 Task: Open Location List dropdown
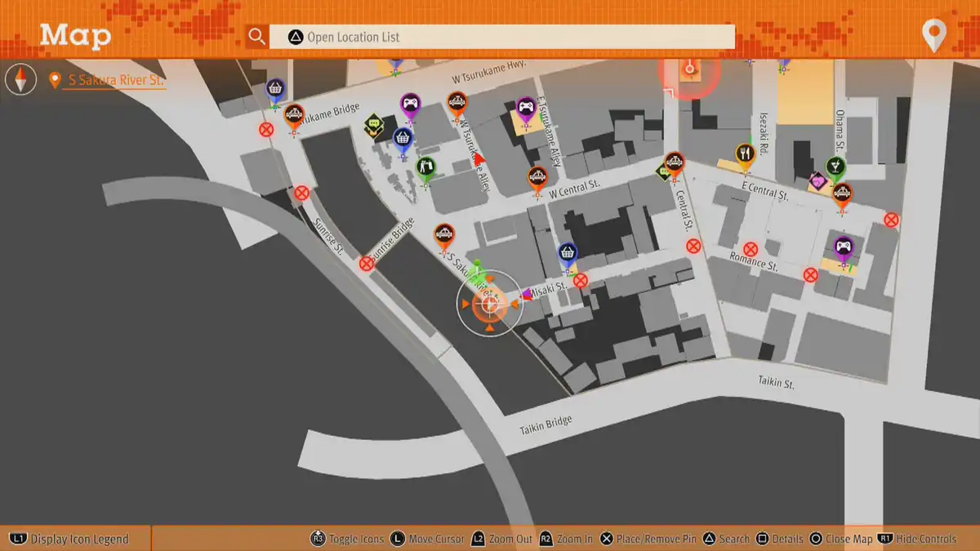coord(501,37)
